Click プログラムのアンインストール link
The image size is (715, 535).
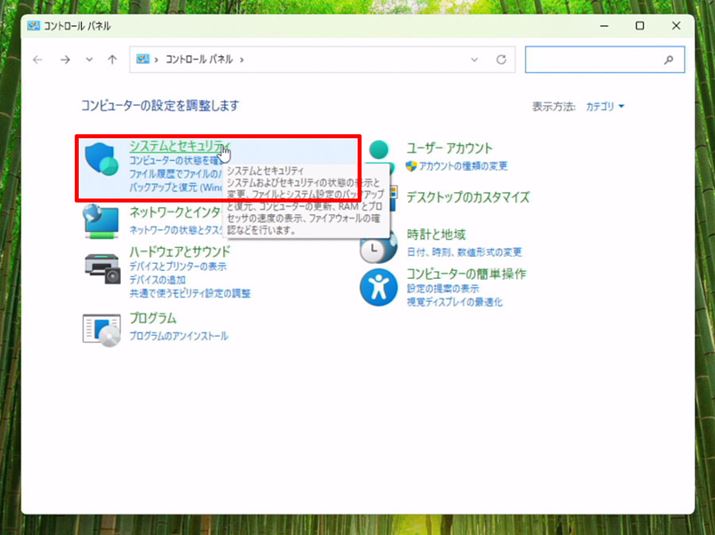click(x=179, y=336)
